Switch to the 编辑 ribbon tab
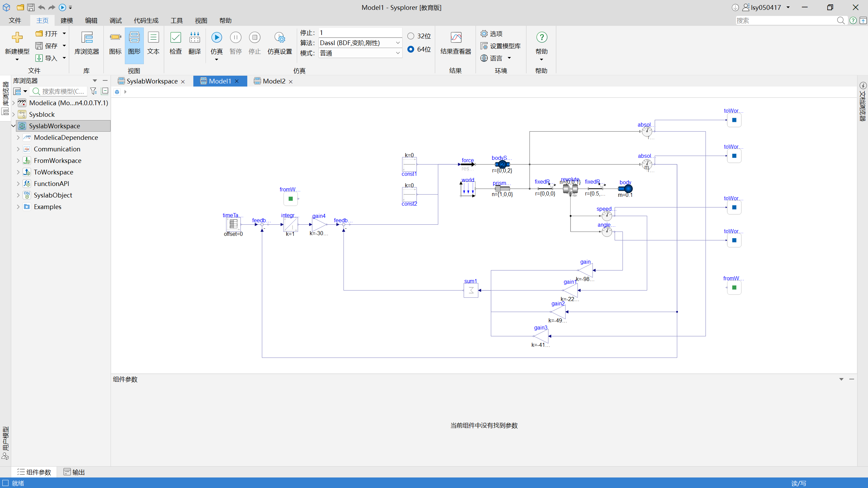Screen dimensions: 868x488 pos(91,21)
